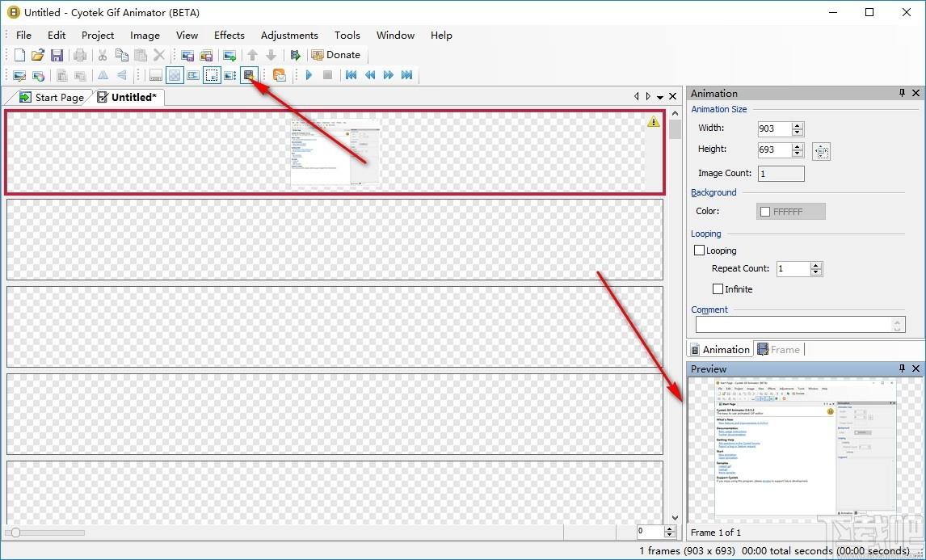Move the frame down with the down arrow icon
The height and width of the screenshot is (560, 926).
(271, 55)
